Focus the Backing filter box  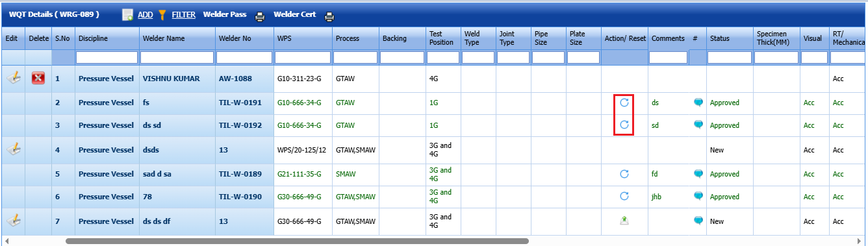[402, 58]
